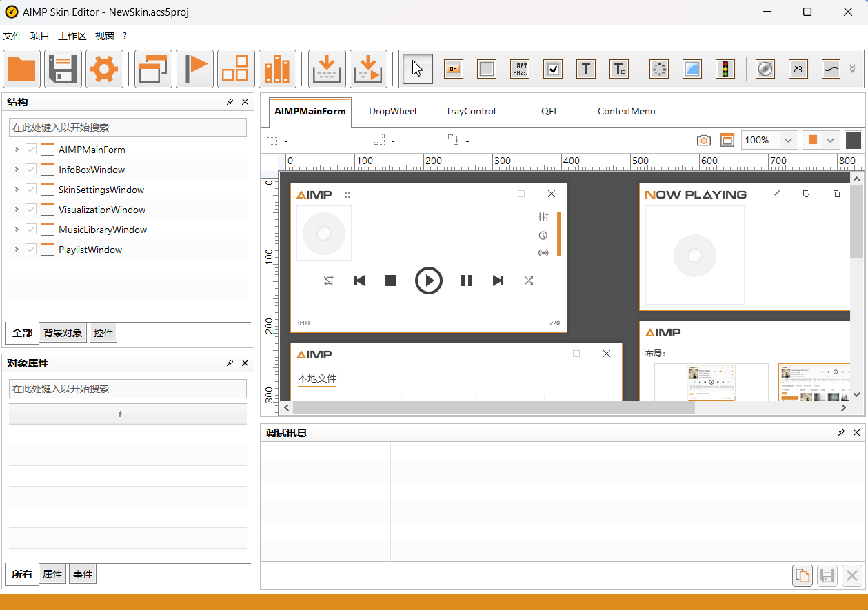Save project with the floppy disk icon
The width and height of the screenshot is (868, 610).
[x=63, y=69]
